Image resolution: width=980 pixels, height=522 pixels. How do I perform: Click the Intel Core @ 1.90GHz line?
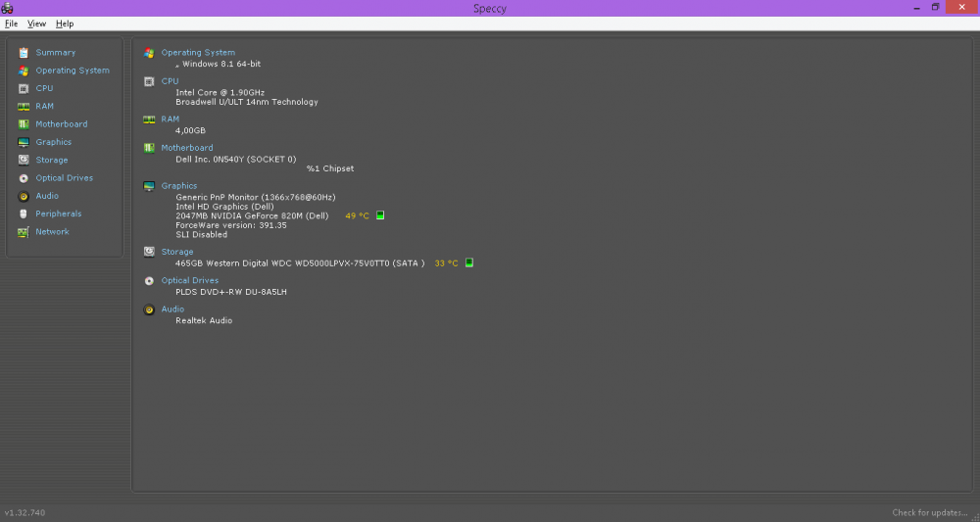[x=220, y=92]
